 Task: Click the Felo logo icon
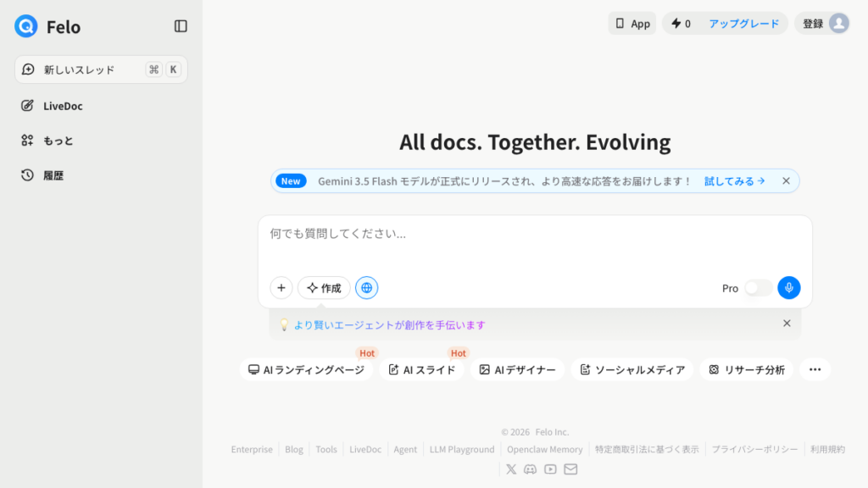click(x=26, y=26)
